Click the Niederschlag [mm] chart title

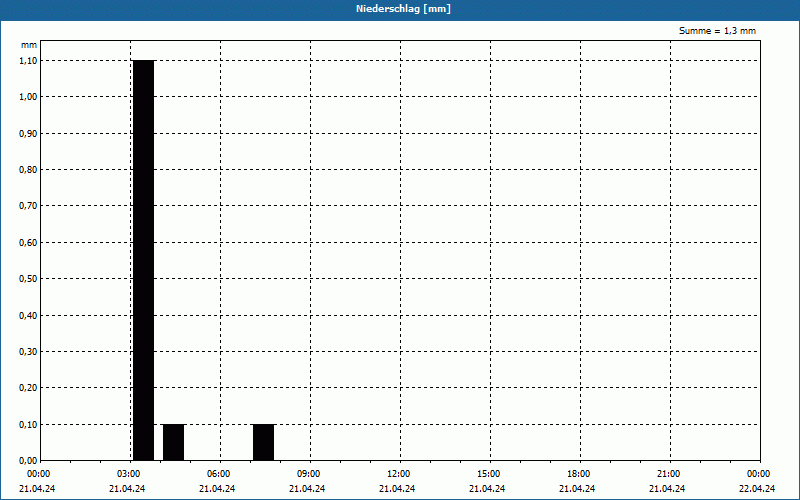(403, 9)
